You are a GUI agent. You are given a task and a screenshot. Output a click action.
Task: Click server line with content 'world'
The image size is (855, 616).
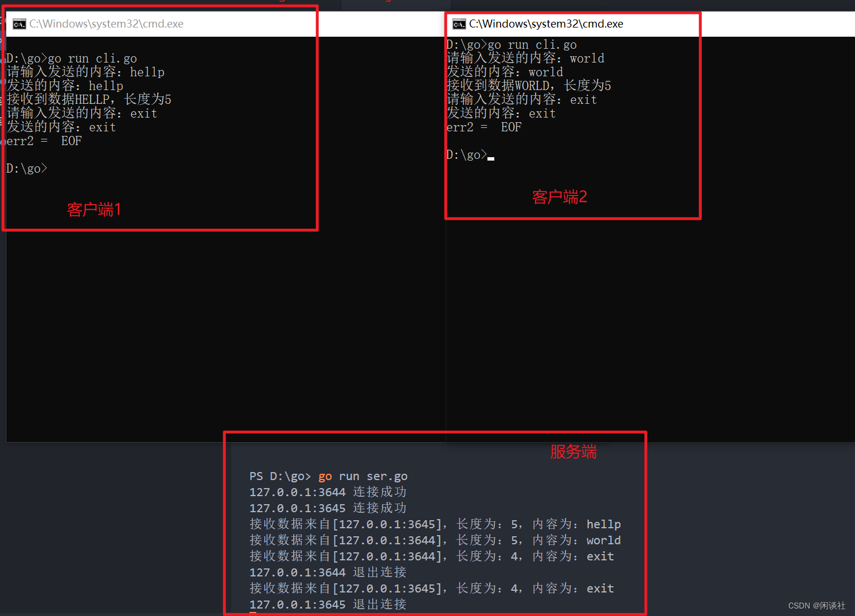(x=435, y=540)
